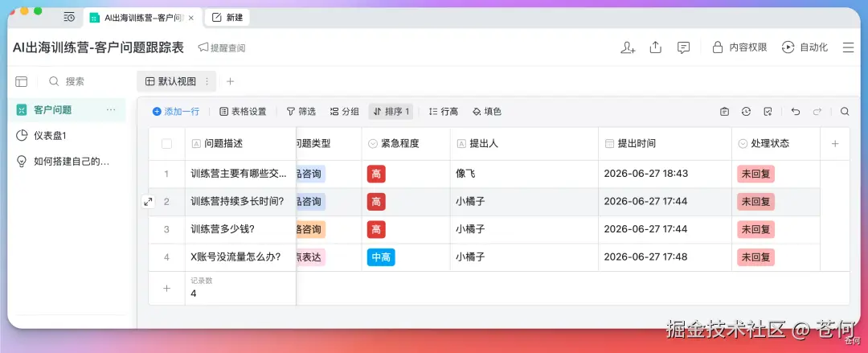
Task: Click the table search magnifier icon
Action: coord(845,112)
